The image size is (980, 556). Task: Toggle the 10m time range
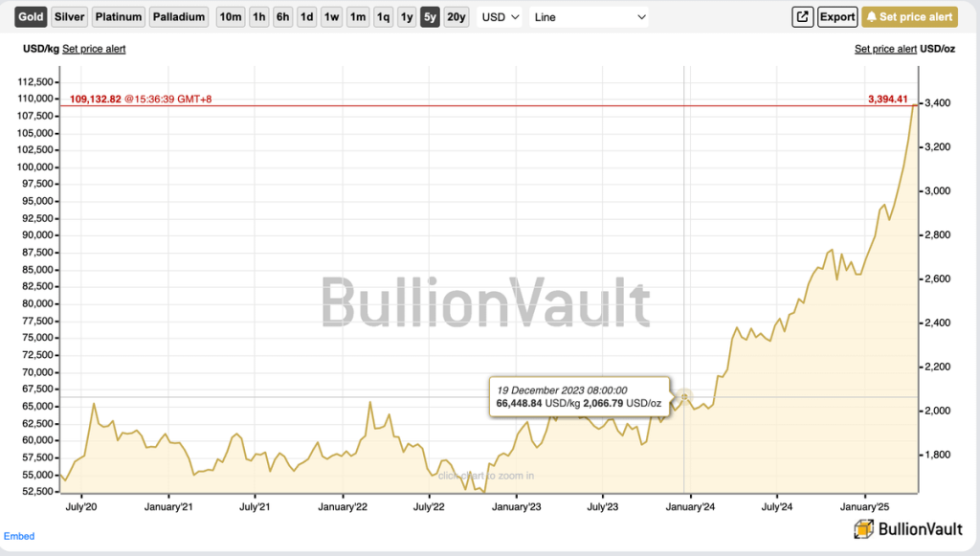coord(230,17)
